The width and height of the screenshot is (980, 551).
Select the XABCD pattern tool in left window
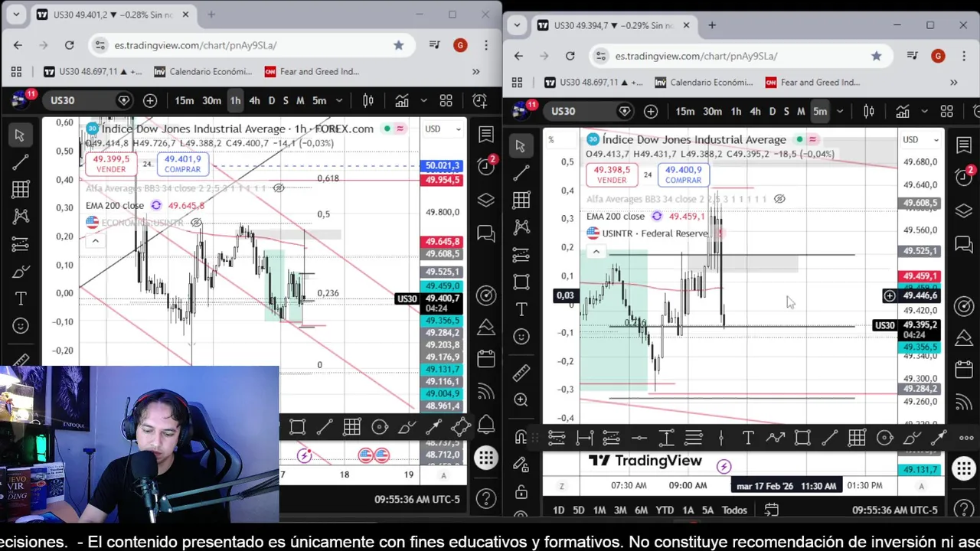pos(21,217)
